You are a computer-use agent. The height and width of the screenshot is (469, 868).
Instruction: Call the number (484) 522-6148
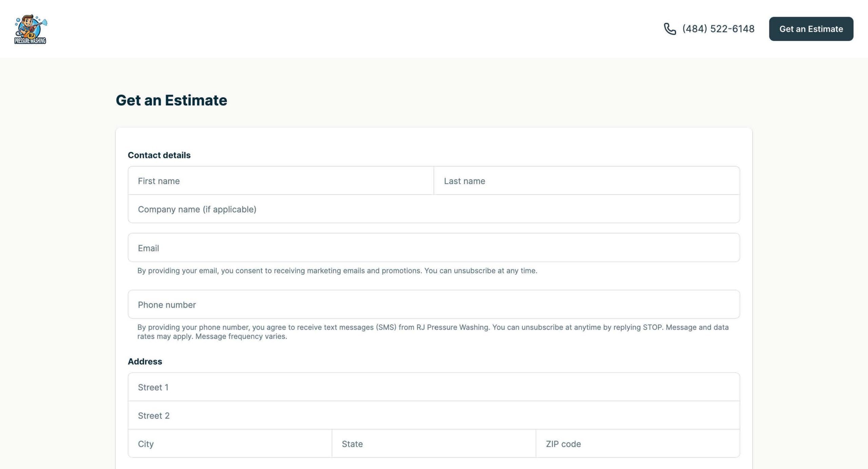[718, 29]
